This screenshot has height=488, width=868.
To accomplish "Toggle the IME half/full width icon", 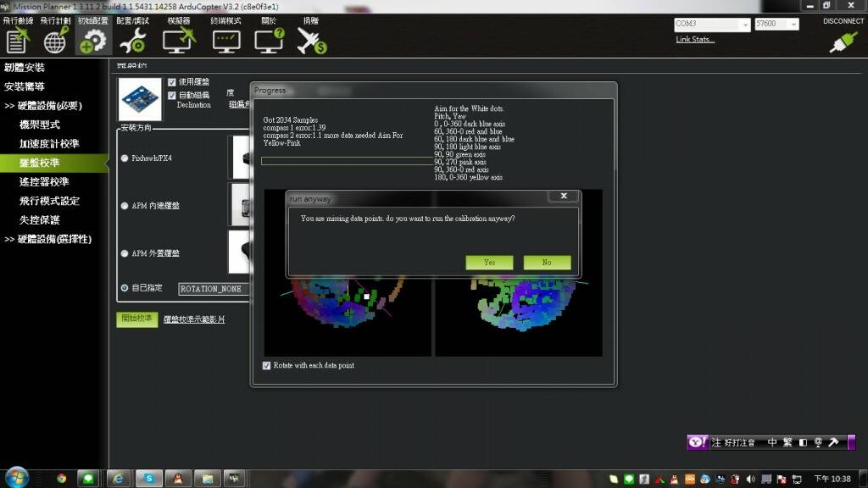I will tap(803, 442).
